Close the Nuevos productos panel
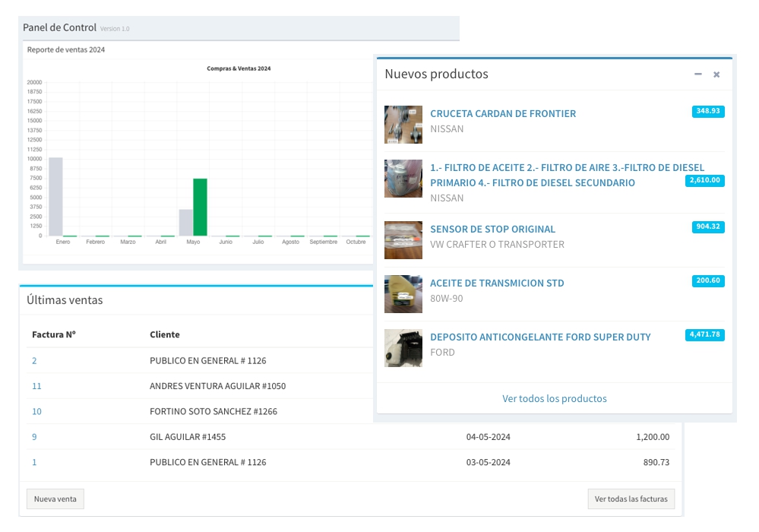This screenshot has height=532, width=759. (x=716, y=74)
